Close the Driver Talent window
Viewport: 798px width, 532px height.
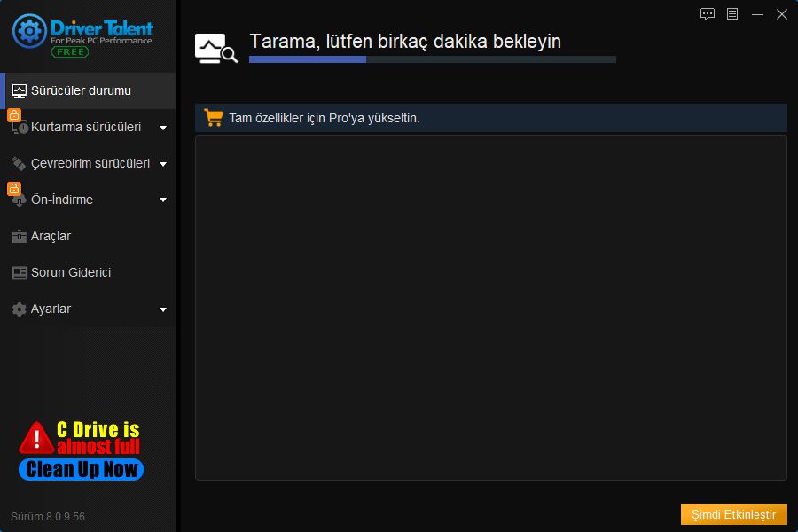(782, 14)
